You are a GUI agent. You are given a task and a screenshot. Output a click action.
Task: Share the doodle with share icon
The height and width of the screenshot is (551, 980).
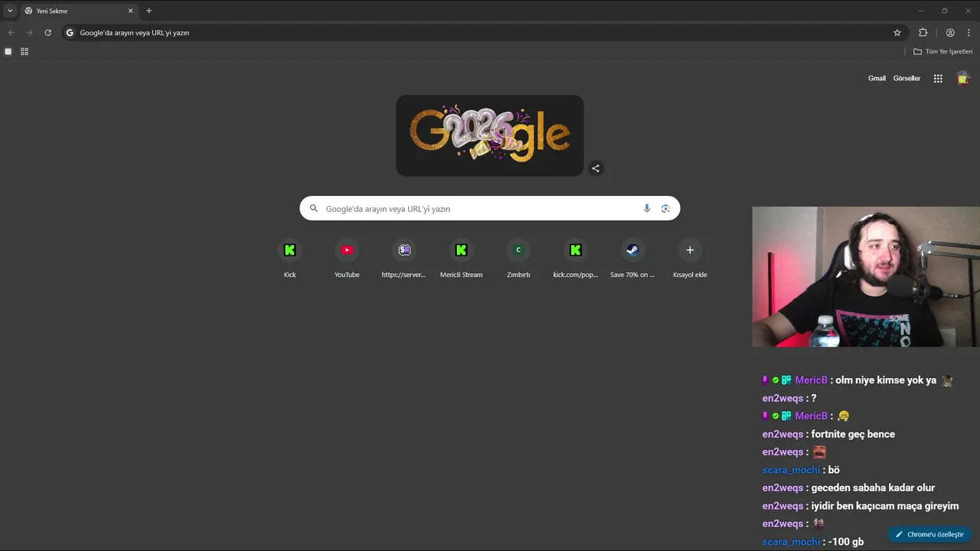(x=596, y=168)
